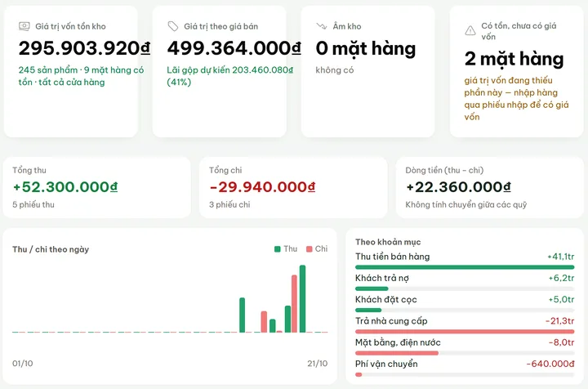This screenshot has width=588, height=389.
Task: Click the Trả nhà cung cấp progress bar
Action: [x=465, y=331]
